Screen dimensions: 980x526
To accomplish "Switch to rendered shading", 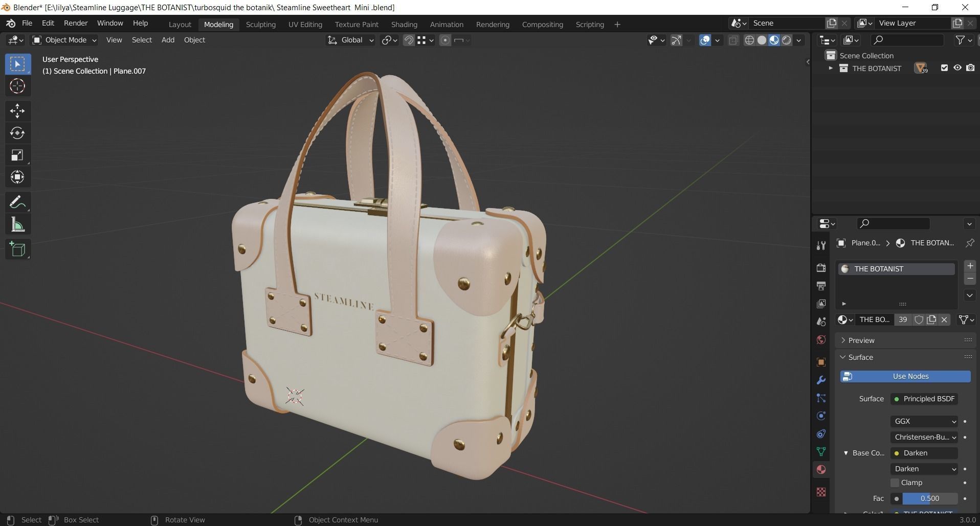I will click(x=787, y=40).
